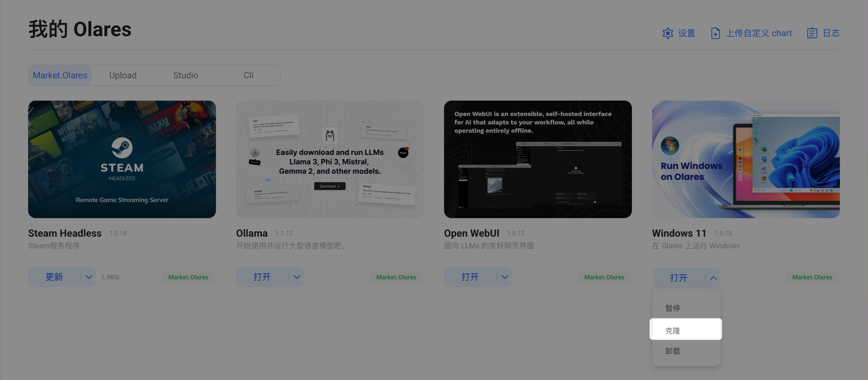Click 打开 button for Ollama
This screenshot has height=380, width=868.
click(262, 277)
